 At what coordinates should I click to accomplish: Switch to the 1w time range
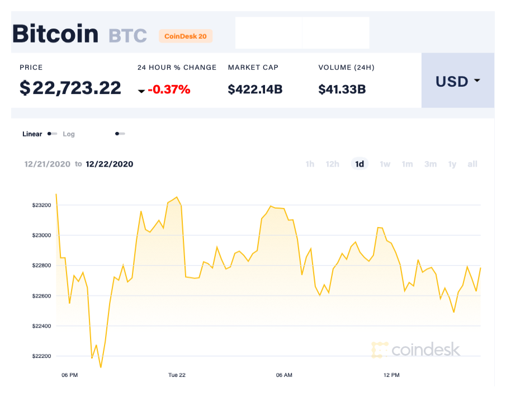385,164
